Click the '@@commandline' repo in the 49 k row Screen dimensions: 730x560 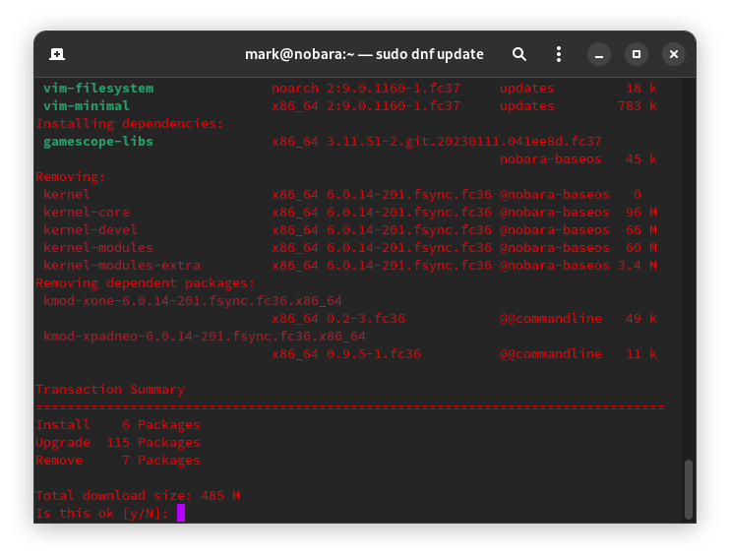551,318
